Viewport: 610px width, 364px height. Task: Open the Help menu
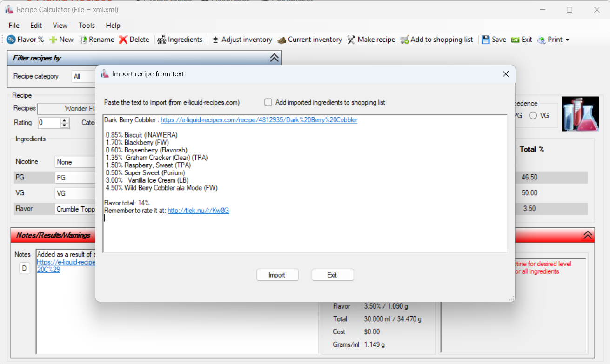click(113, 26)
